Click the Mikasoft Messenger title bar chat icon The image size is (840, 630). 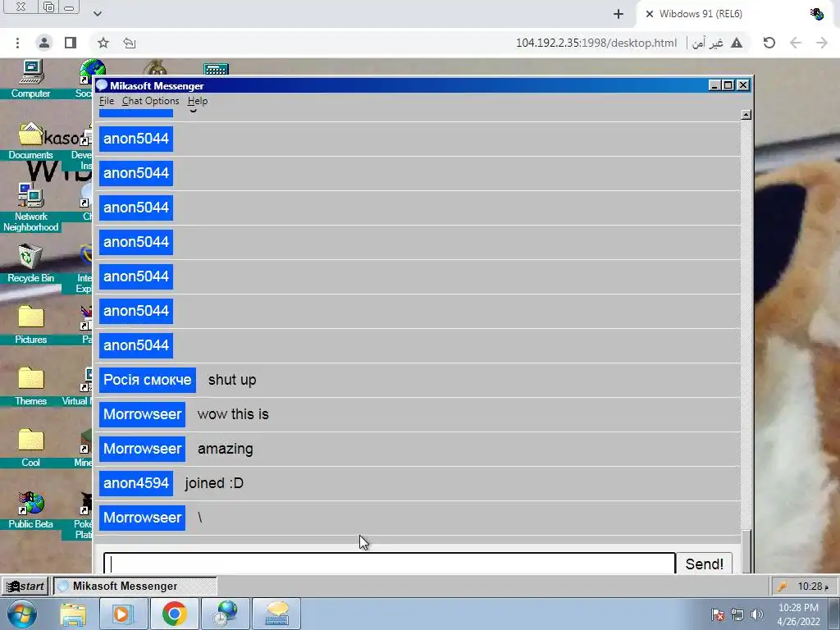tap(102, 85)
